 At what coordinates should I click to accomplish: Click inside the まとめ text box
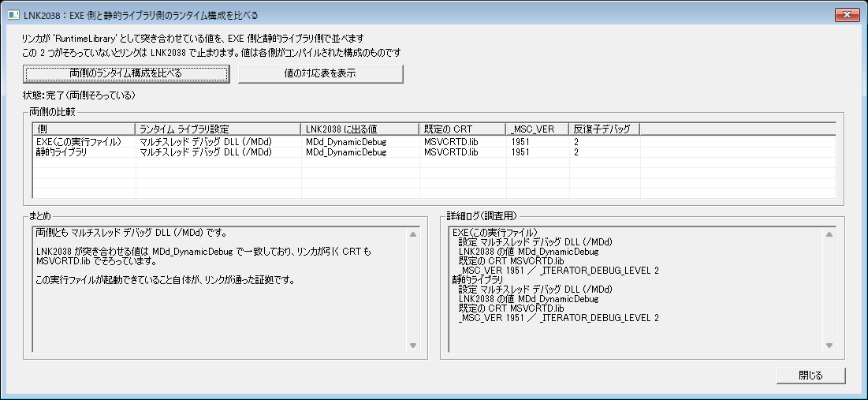(x=225, y=289)
